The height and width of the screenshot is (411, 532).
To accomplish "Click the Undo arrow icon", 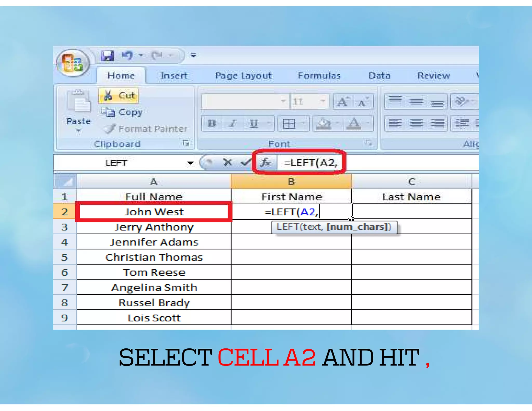I will tap(128, 55).
